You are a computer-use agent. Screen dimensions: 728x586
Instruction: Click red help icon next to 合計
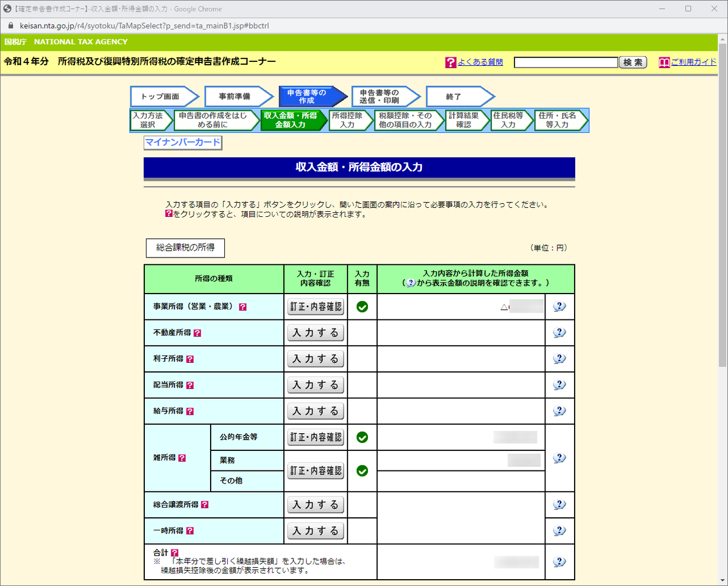(x=175, y=553)
